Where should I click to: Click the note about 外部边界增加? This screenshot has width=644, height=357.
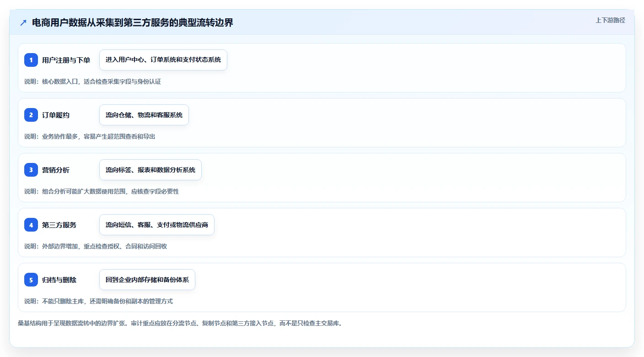pyautogui.click(x=96, y=246)
